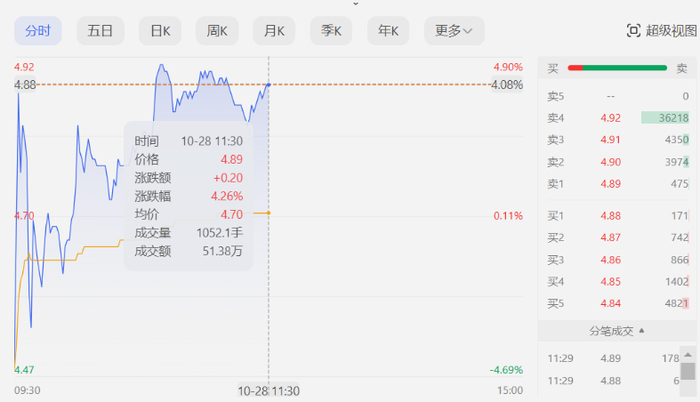Switch to the 分时 intraday tab

38,31
